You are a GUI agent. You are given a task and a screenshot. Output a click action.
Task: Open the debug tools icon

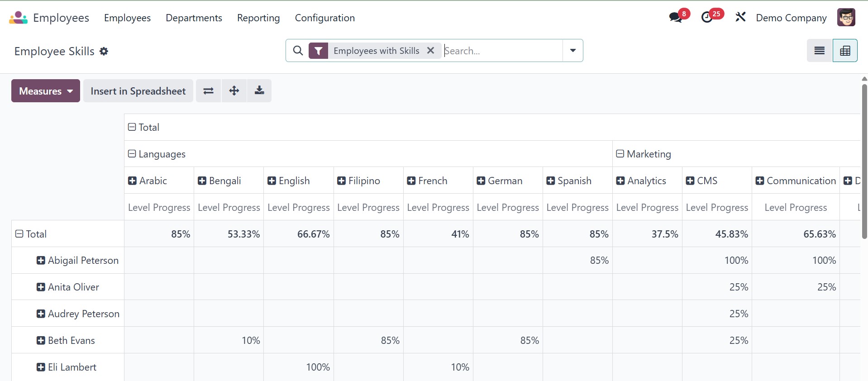coord(740,18)
